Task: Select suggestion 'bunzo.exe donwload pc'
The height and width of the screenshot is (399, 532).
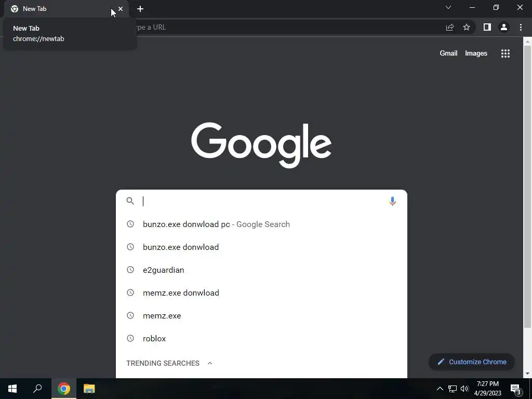Action: (x=261, y=224)
